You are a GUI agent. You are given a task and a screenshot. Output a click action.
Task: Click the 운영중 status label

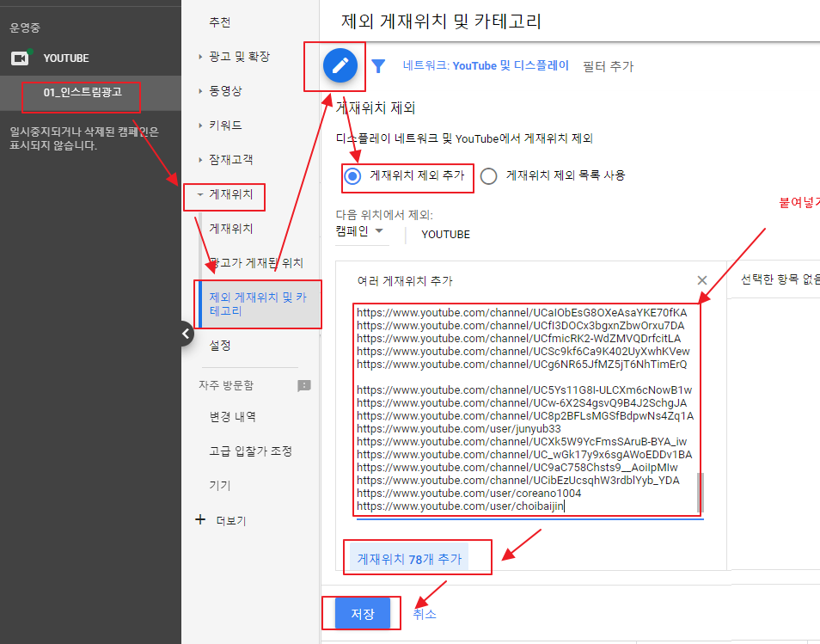coord(25,28)
